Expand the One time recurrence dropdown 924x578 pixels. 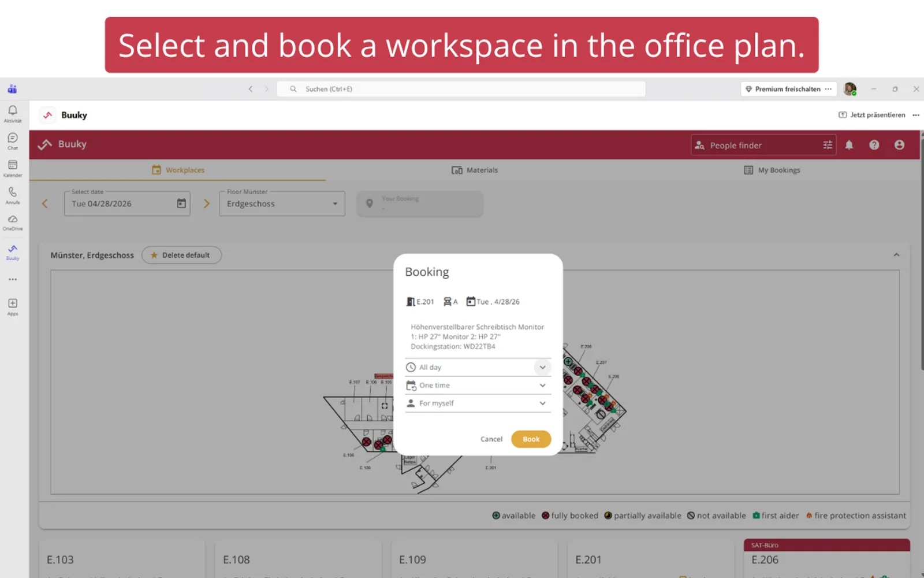tap(478, 385)
